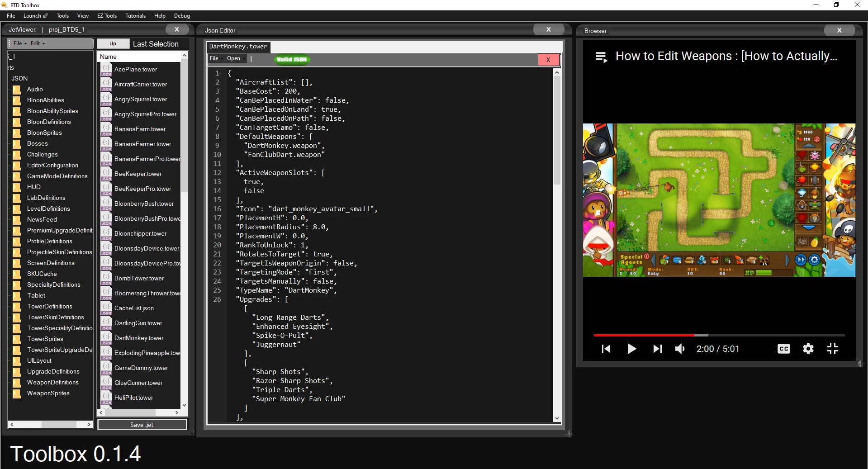Open the Help menu
This screenshot has height=469, width=868.
(160, 16)
